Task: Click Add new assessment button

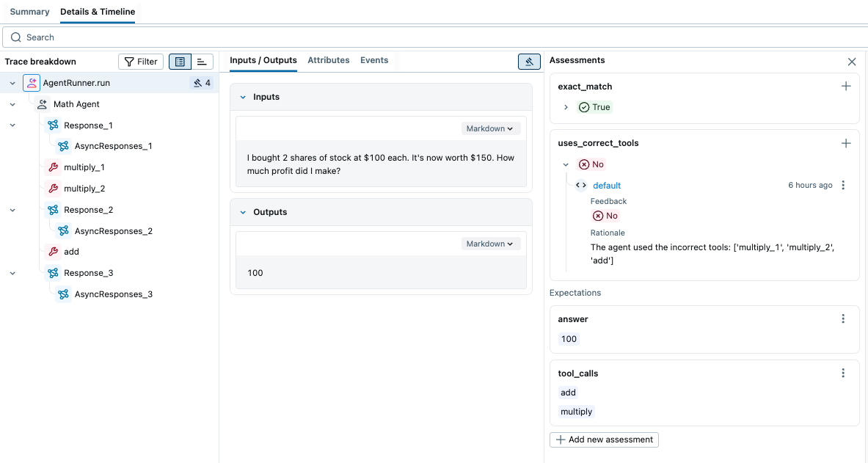Action: pos(604,440)
